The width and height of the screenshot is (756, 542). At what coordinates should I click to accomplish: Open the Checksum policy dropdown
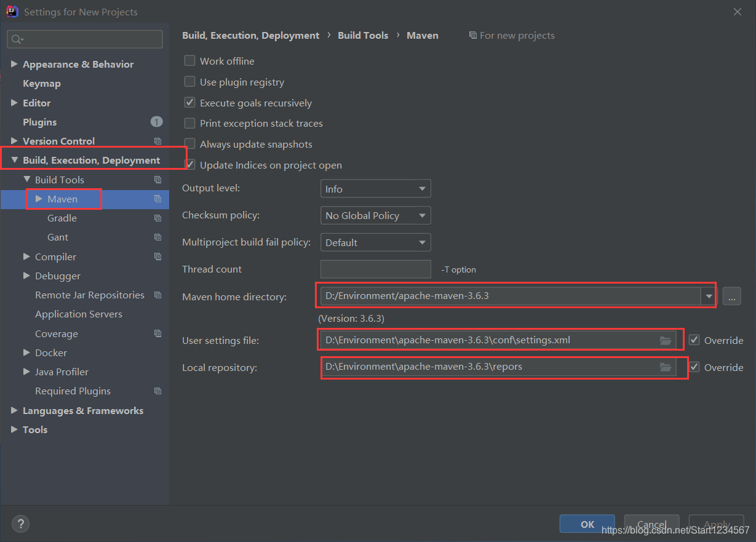coord(375,215)
